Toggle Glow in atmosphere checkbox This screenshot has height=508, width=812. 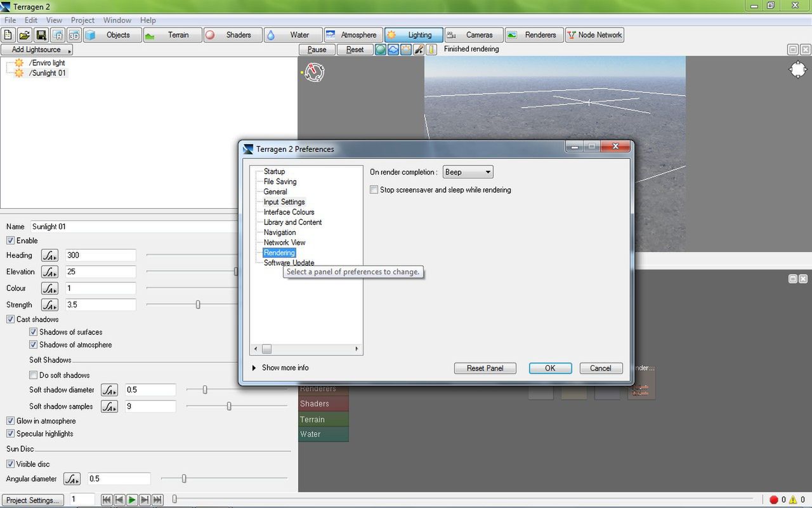pos(10,421)
